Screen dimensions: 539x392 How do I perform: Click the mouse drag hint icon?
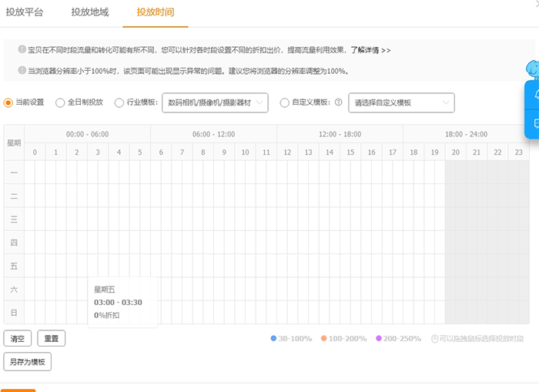434,339
